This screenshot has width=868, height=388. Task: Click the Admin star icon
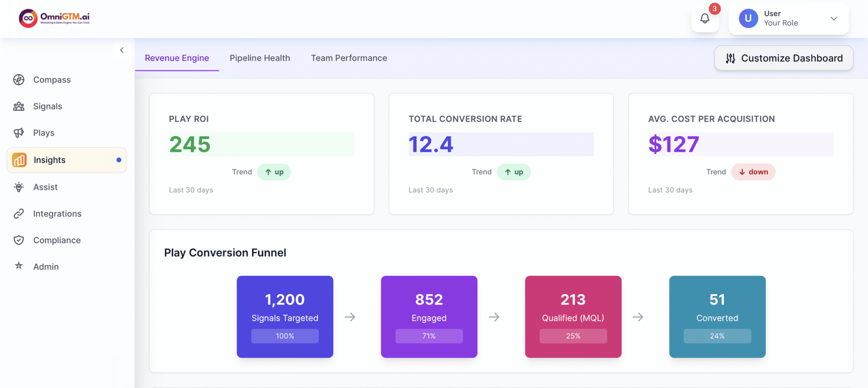click(x=19, y=266)
